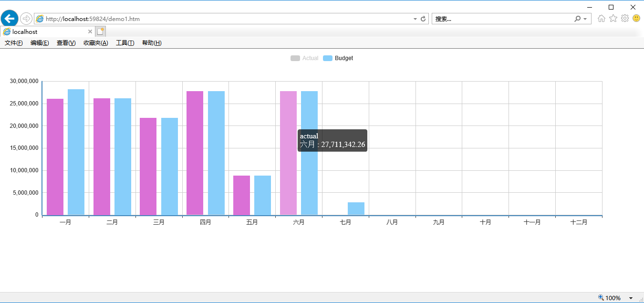Click the 六月 blue budget bar

click(309, 153)
